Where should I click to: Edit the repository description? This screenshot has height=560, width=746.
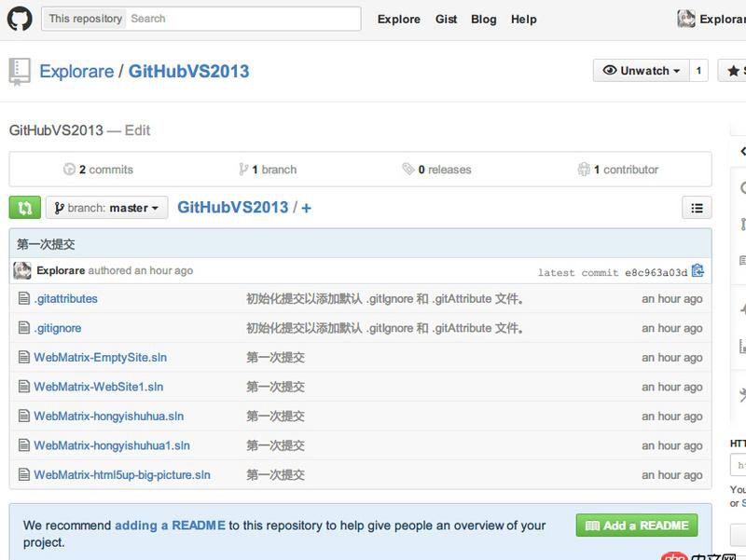click(137, 130)
